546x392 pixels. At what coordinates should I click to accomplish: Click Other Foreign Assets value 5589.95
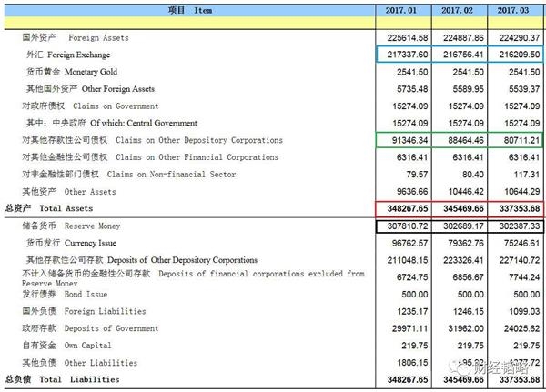[x=466, y=89]
